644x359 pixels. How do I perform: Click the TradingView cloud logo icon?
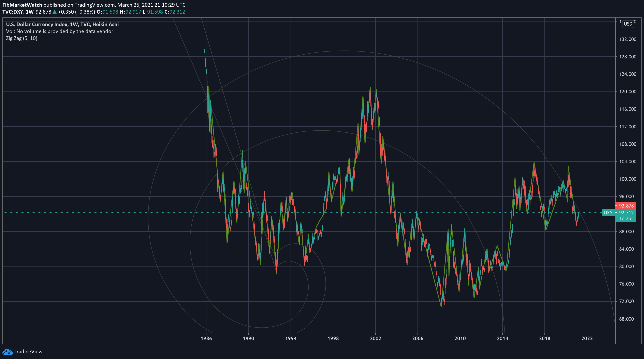[8, 352]
